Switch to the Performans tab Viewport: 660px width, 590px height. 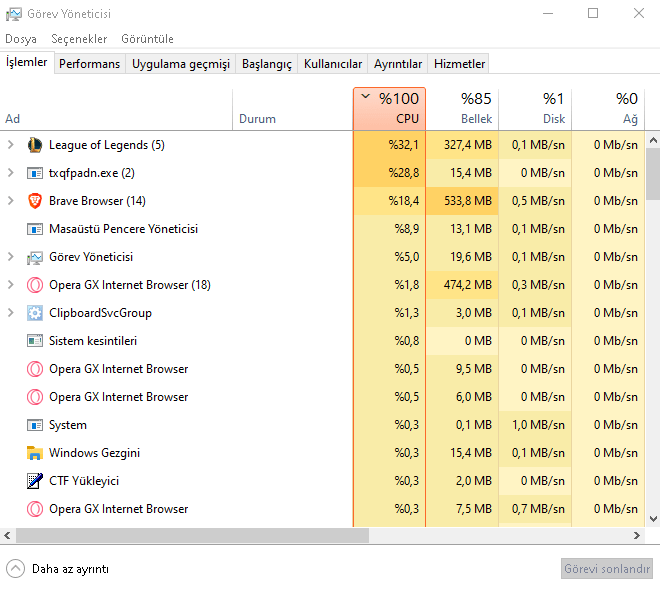[89, 64]
